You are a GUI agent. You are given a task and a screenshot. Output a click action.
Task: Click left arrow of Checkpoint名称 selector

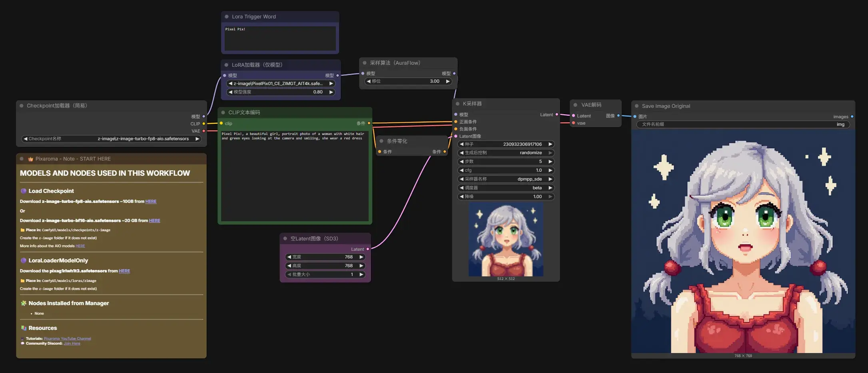[x=26, y=139]
